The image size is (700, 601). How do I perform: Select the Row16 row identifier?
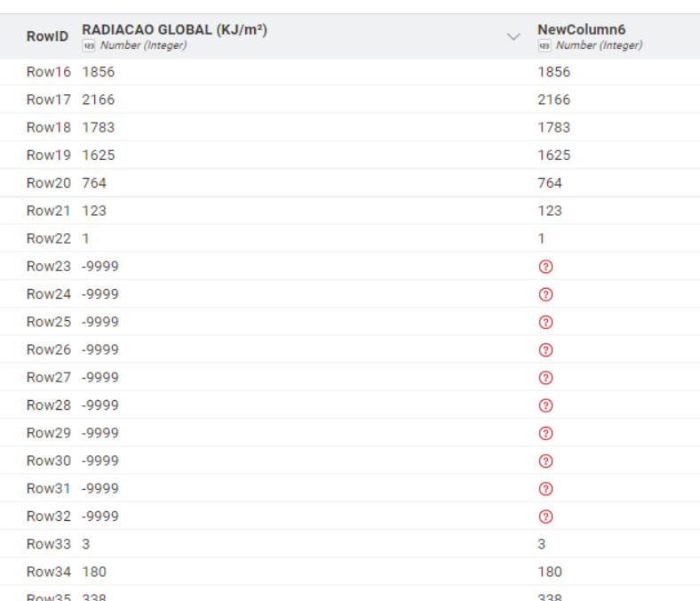(49, 72)
